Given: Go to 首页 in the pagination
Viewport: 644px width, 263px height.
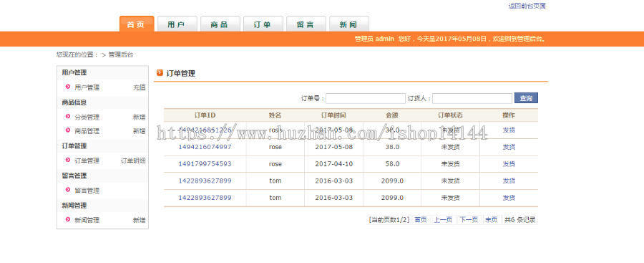Looking at the screenshot, I should tap(421, 220).
